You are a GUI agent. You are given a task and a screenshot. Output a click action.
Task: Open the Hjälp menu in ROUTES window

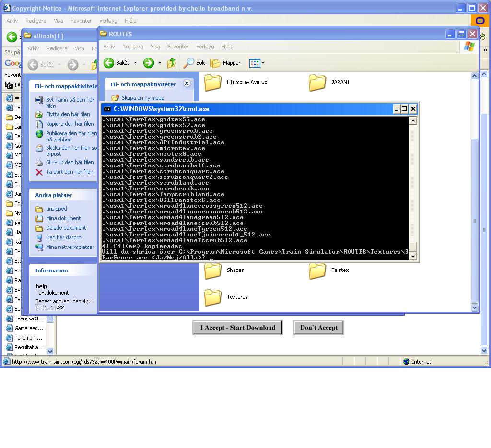pyautogui.click(x=227, y=47)
